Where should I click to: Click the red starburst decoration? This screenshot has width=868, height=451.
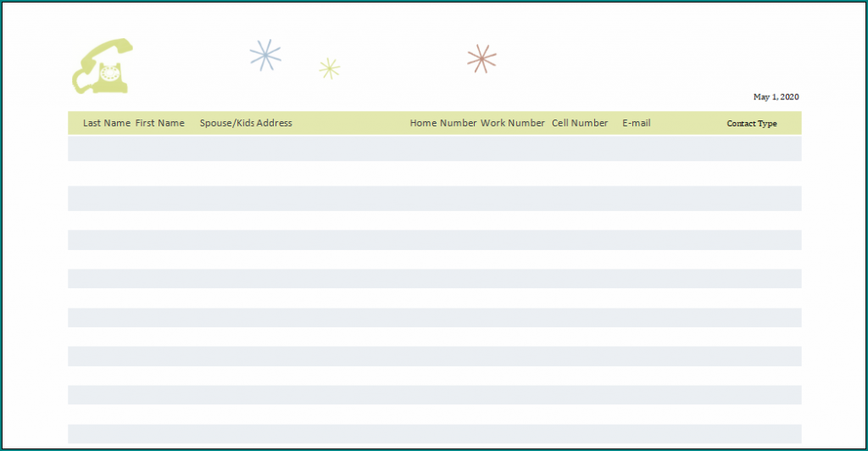pyautogui.click(x=481, y=58)
